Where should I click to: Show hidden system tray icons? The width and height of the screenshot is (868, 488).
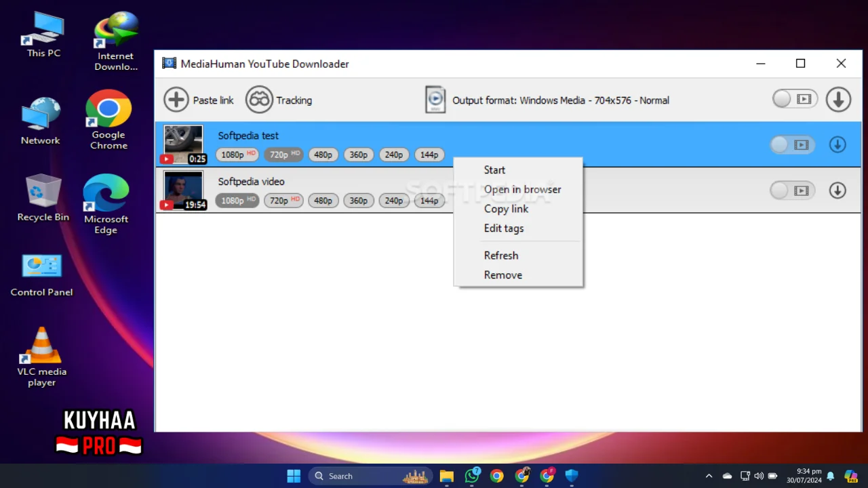point(709,476)
